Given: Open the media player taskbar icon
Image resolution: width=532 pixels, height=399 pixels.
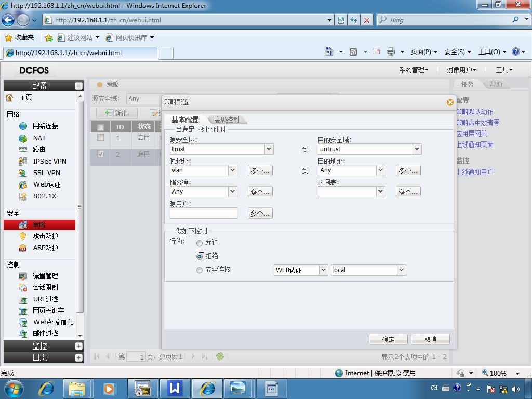Looking at the screenshot, I should [x=109, y=389].
